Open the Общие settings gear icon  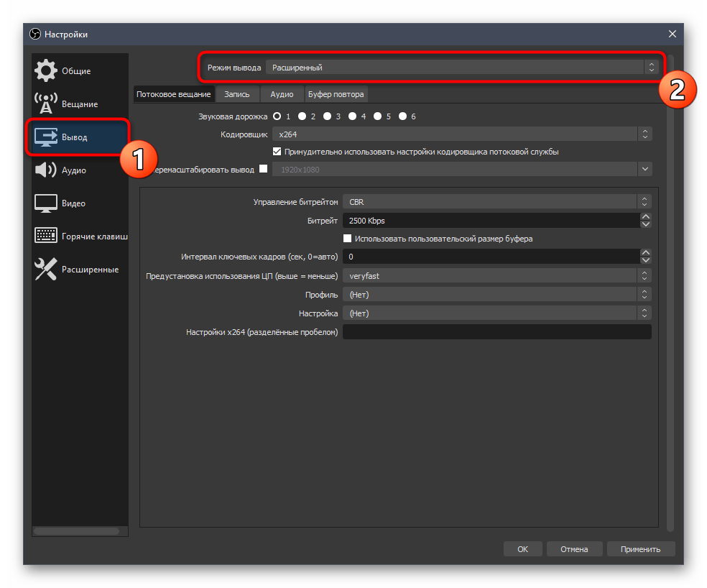point(46,71)
